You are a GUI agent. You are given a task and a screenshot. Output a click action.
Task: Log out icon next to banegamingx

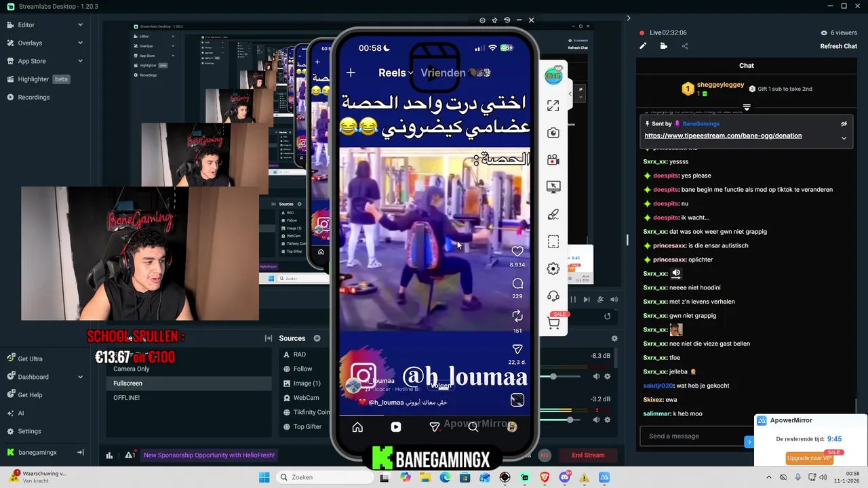80,452
